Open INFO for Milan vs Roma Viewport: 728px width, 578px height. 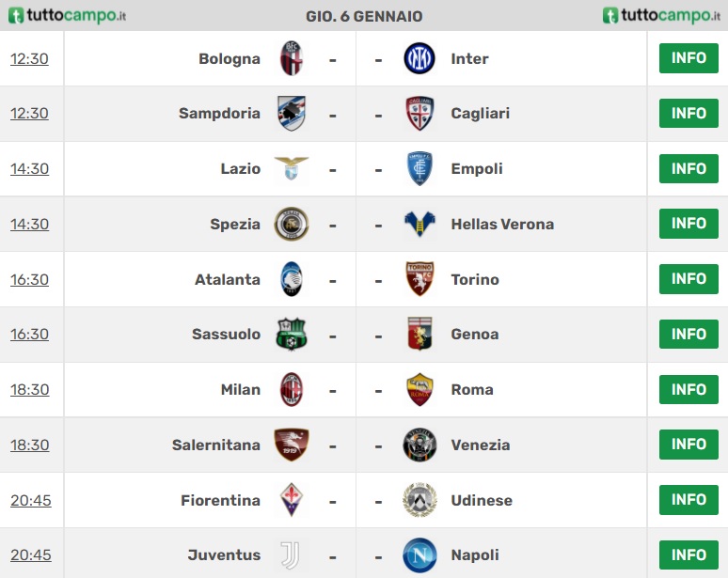[688, 389]
